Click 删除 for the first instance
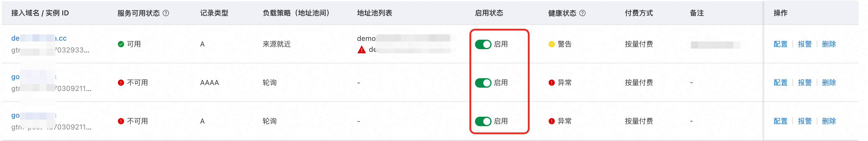The image size is (868, 141). [829, 44]
